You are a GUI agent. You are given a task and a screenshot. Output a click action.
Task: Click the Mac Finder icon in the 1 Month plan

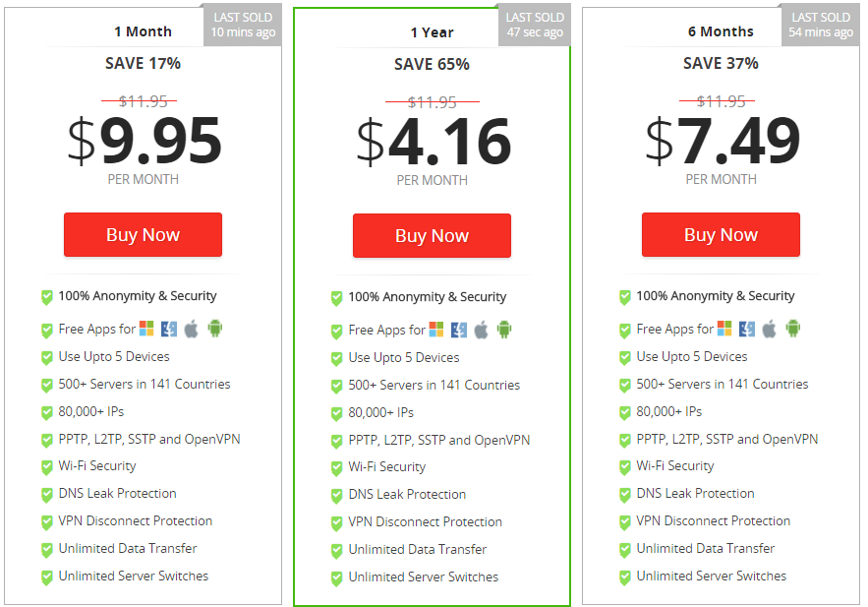169,329
